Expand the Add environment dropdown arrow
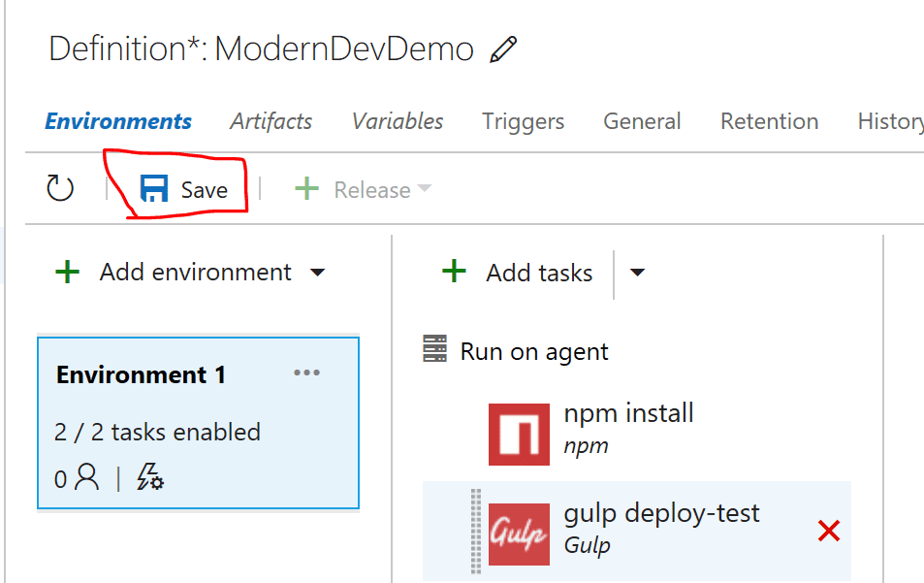Viewport: 924px width, 583px height. pyautogui.click(x=318, y=273)
